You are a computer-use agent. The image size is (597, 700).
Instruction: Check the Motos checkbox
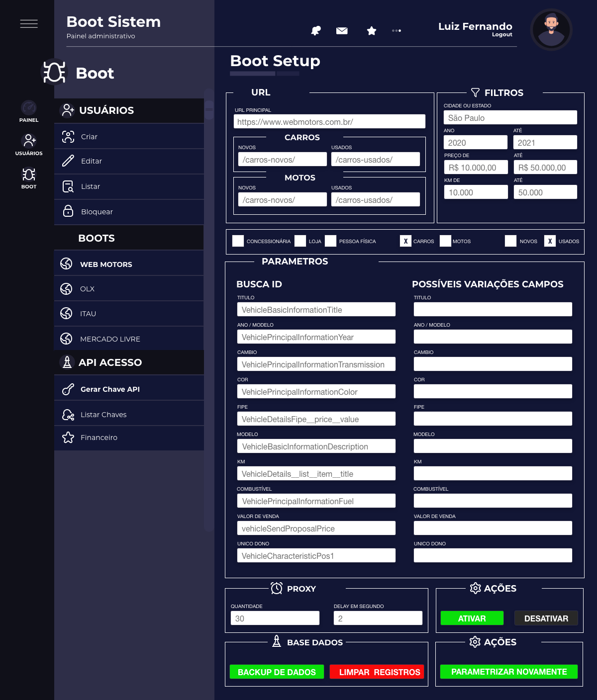point(446,241)
